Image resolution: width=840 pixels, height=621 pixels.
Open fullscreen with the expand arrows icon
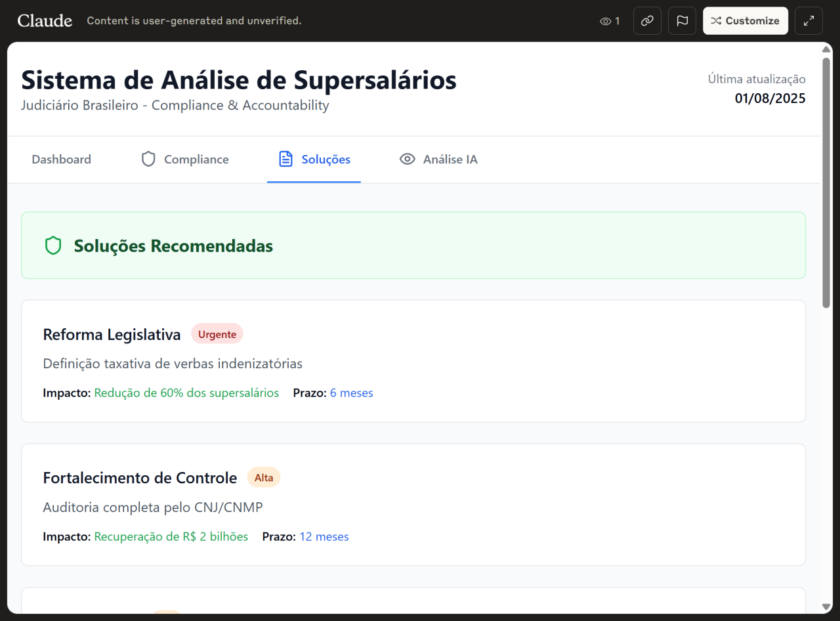808,21
